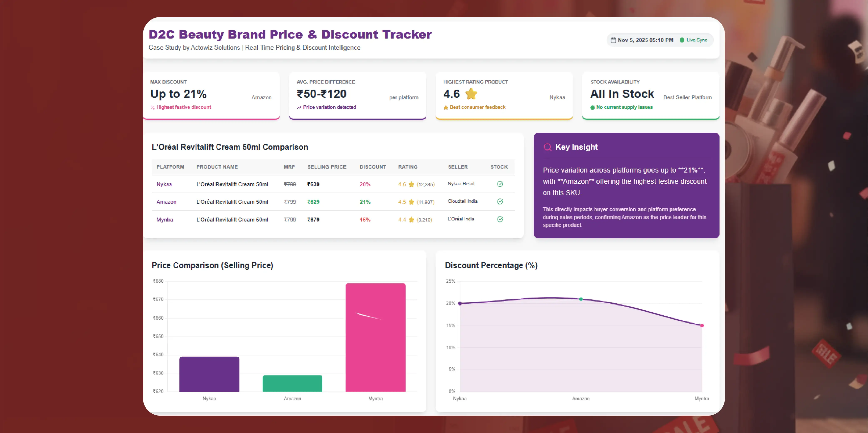Click the trend arrow icon near Price variation detected
Viewport: 868px width, 433px height.
coord(299,107)
